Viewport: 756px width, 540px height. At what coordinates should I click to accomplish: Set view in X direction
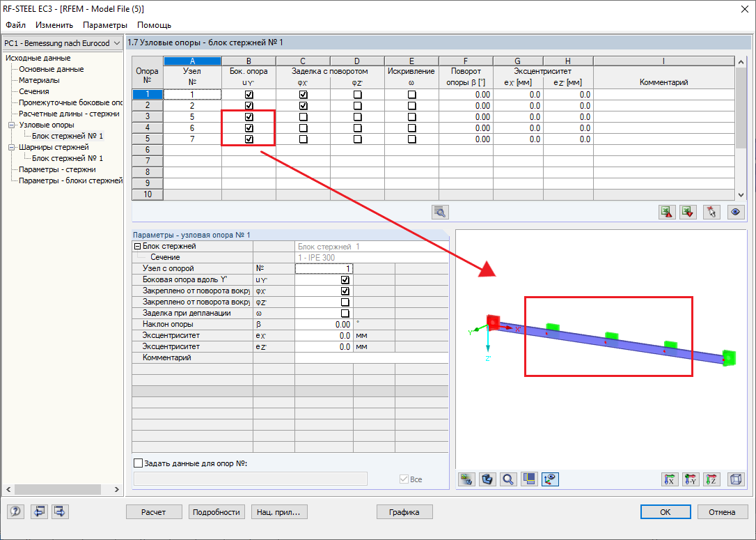tap(670, 479)
